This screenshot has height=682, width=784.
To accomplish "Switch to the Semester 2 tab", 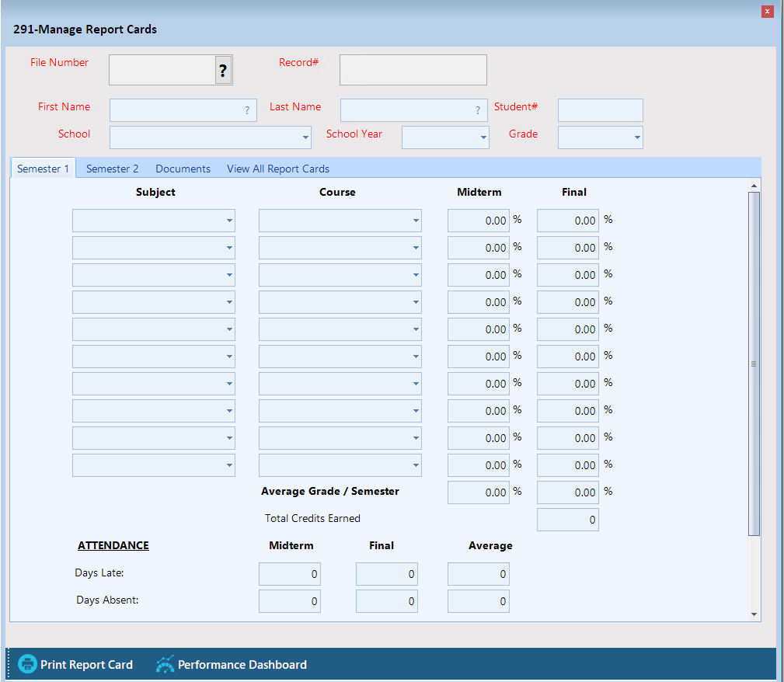I will [112, 169].
